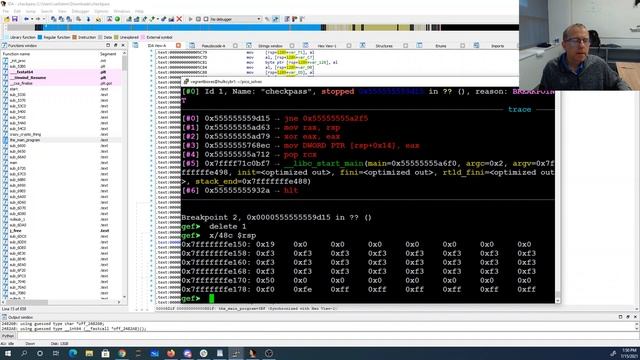
Task: Open the Jump menu
Action: 31,11
